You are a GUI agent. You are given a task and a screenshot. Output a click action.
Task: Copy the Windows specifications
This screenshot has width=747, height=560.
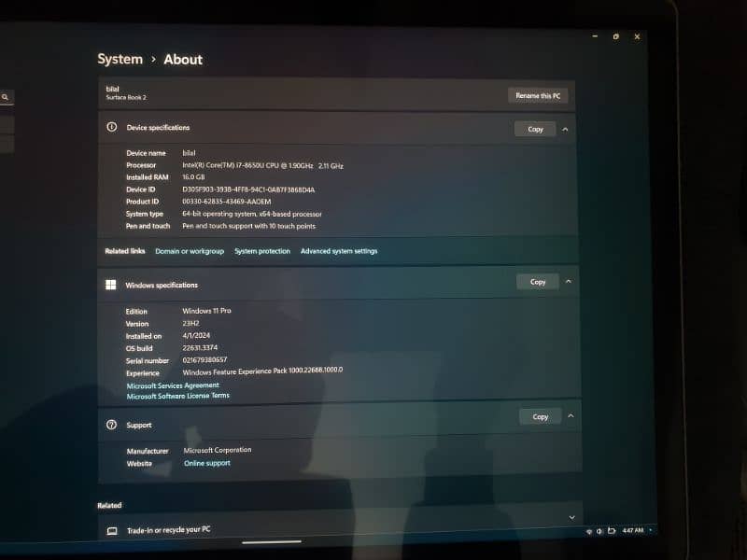[538, 281]
